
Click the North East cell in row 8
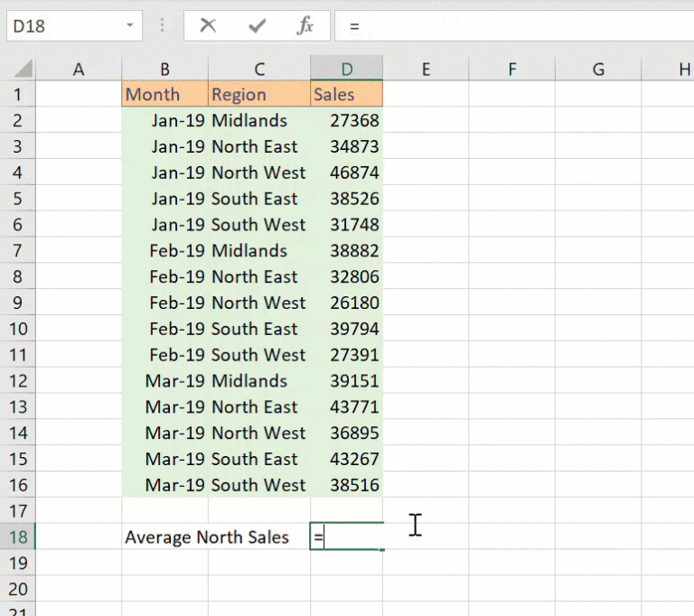pyautogui.click(x=259, y=276)
